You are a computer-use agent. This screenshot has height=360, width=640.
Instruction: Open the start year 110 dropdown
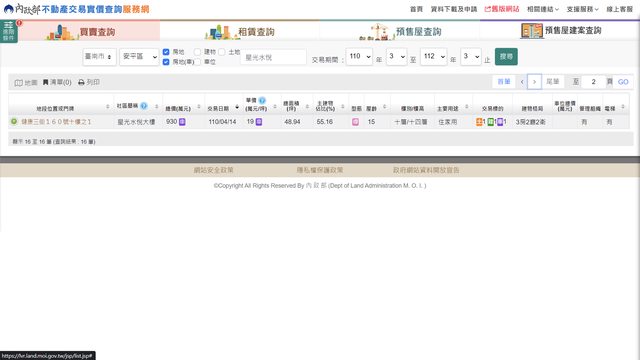click(359, 56)
